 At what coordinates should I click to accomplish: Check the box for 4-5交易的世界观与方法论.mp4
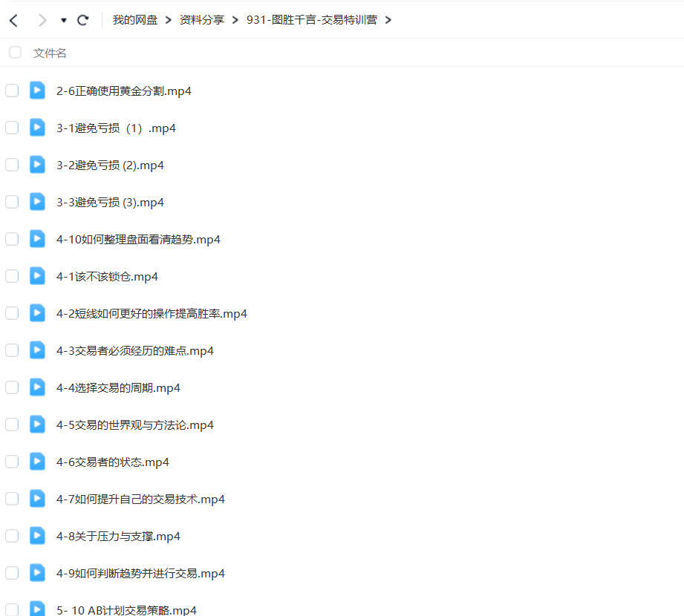tap(12, 425)
